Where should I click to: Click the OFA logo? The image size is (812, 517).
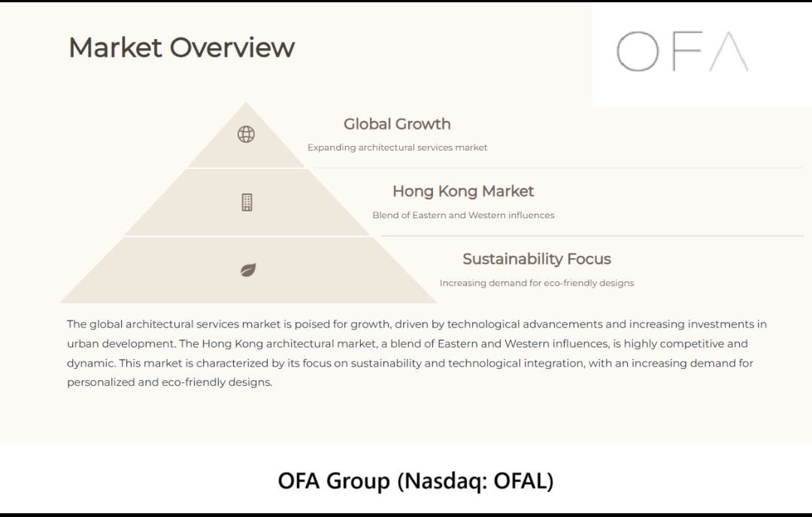pos(682,53)
